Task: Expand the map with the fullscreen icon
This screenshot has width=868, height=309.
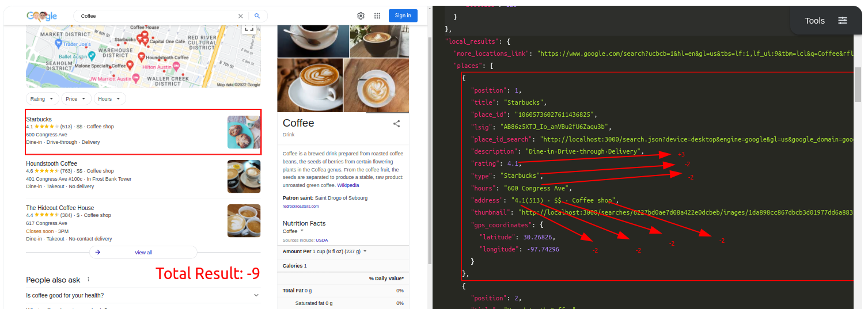Action: pyautogui.click(x=249, y=28)
